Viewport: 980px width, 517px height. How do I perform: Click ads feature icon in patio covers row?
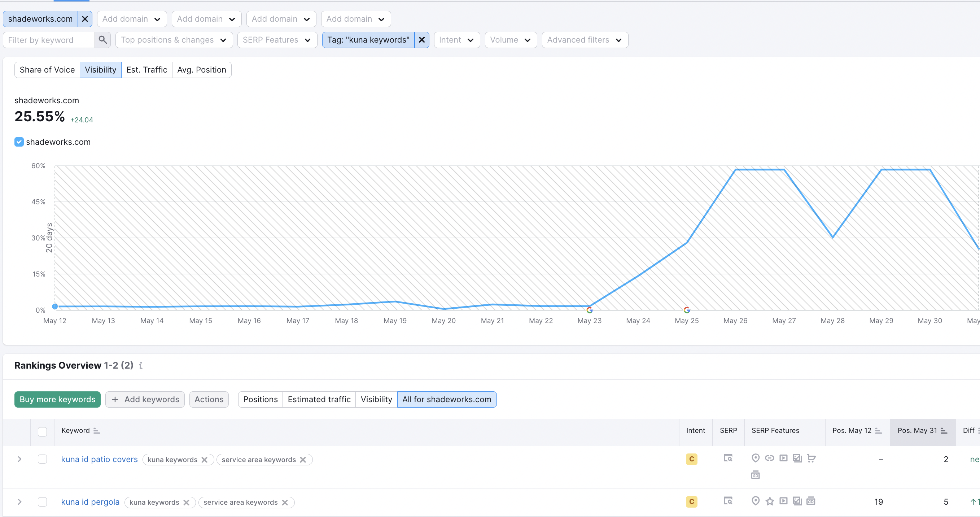(756, 475)
